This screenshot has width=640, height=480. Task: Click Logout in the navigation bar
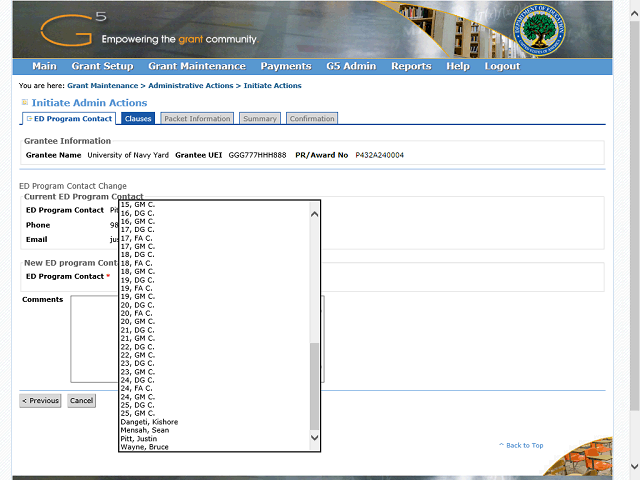click(x=502, y=66)
